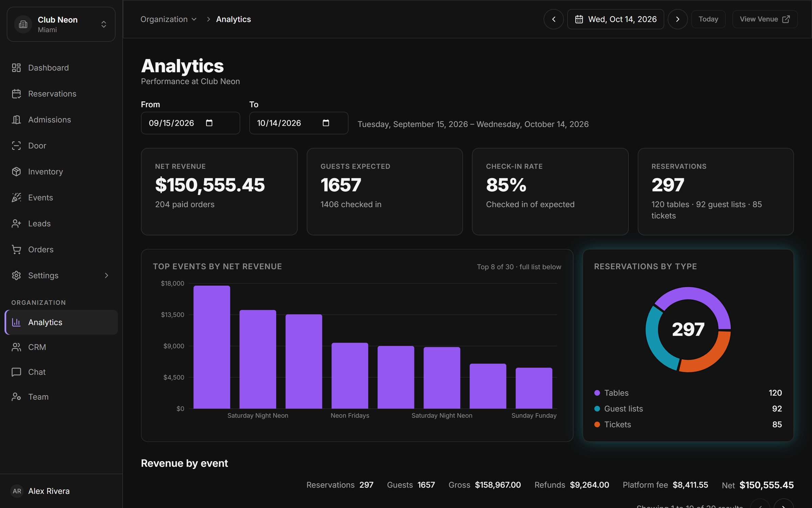Click the Club Neon building icon

(23, 24)
